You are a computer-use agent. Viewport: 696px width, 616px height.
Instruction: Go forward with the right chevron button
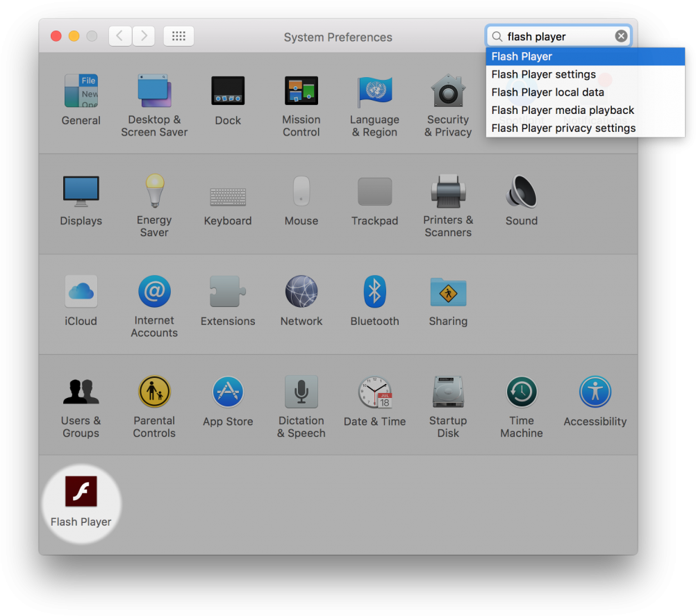click(x=143, y=36)
